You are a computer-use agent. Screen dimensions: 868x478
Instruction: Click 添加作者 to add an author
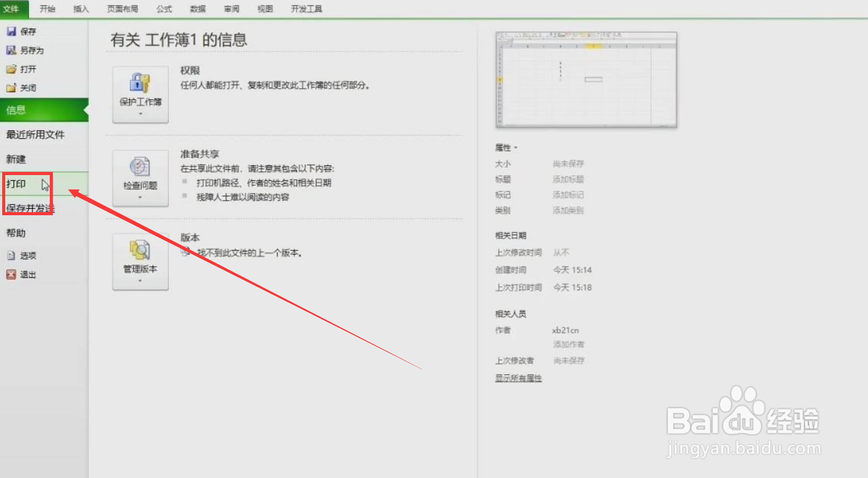tap(568, 344)
